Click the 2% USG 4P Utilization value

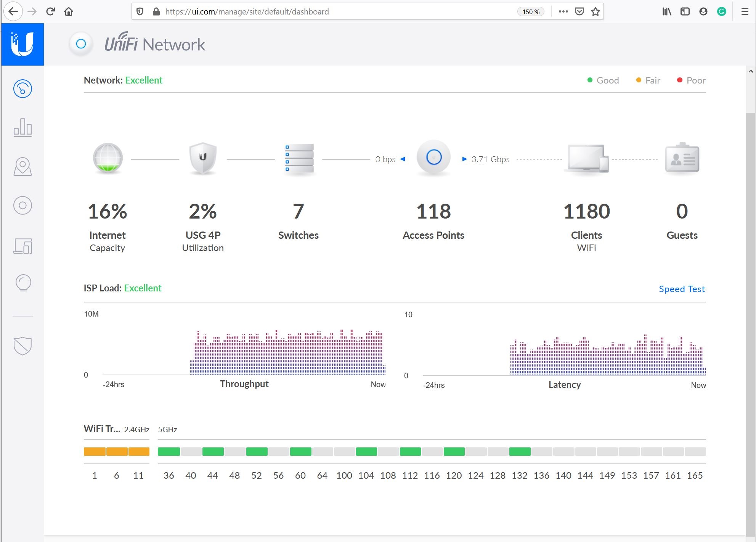click(x=203, y=211)
